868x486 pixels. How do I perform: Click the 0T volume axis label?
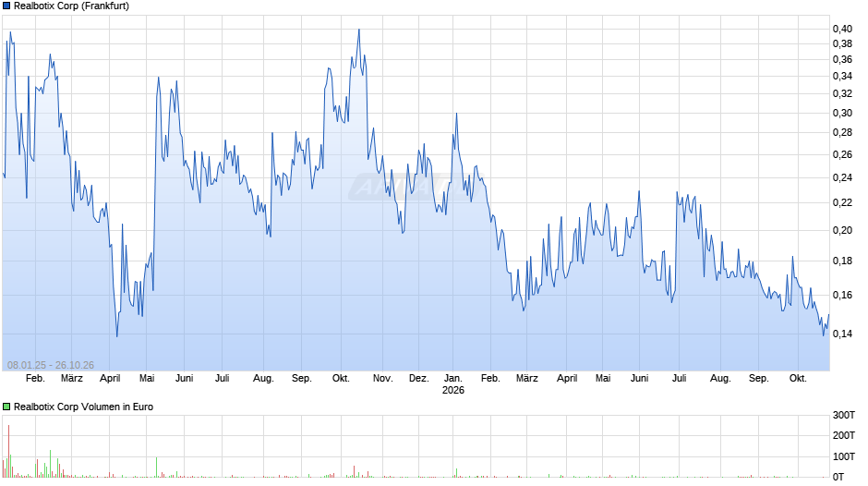[838, 477]
